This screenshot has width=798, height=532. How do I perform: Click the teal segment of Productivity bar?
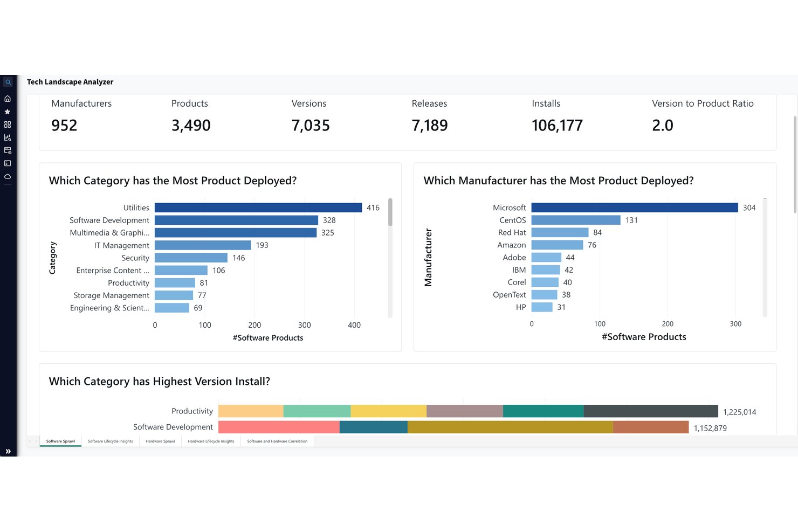[543, 411]
